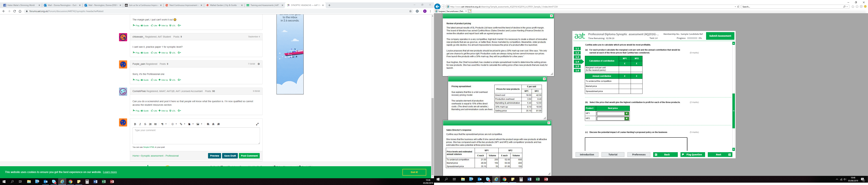Click the assessment's green vertical scrollbar handle
Image resolution: width=868 pixels, height=185 pixels.
pyautogui.click(x=734, y=111)
